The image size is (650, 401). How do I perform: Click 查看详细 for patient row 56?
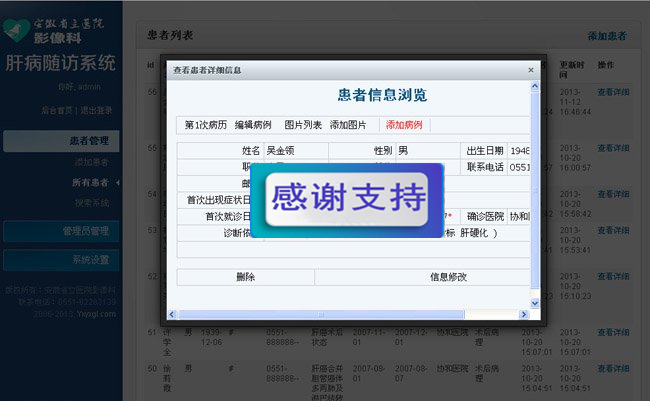tap(613, 92)
